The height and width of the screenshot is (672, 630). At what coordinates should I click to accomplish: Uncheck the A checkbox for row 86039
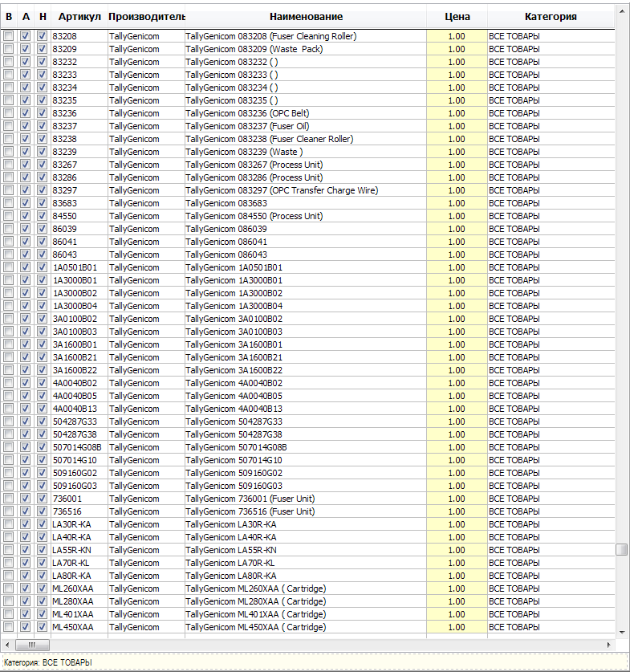click(x=25, y=229)
